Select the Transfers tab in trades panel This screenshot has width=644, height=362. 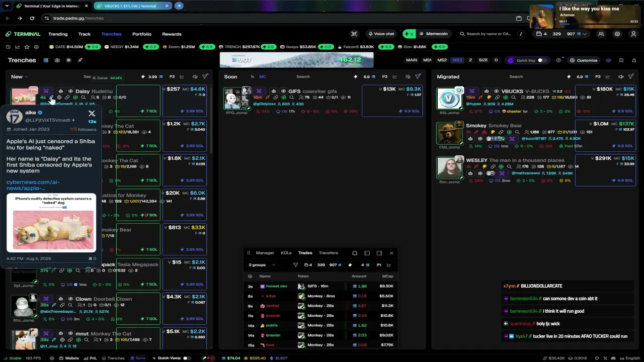tap(329, 253)
